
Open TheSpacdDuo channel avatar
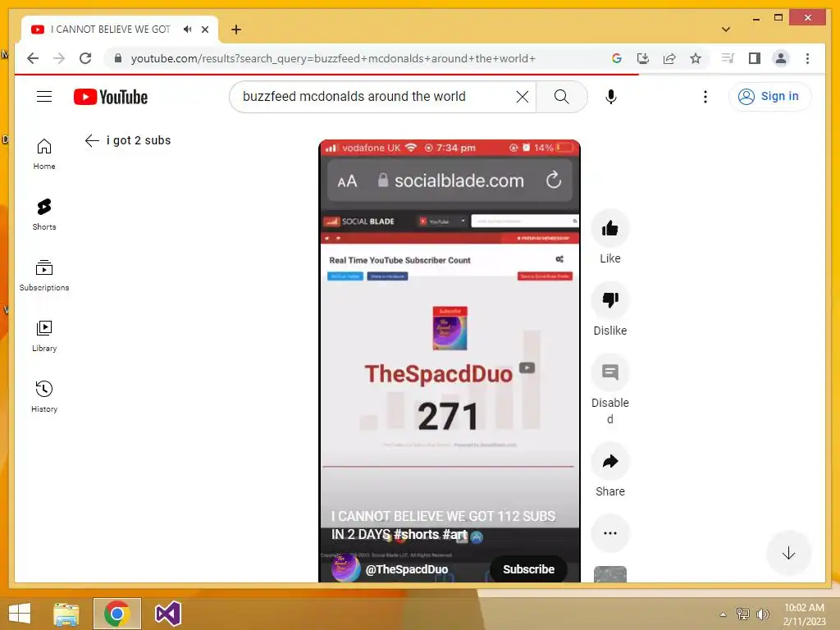tap(345, 568)
